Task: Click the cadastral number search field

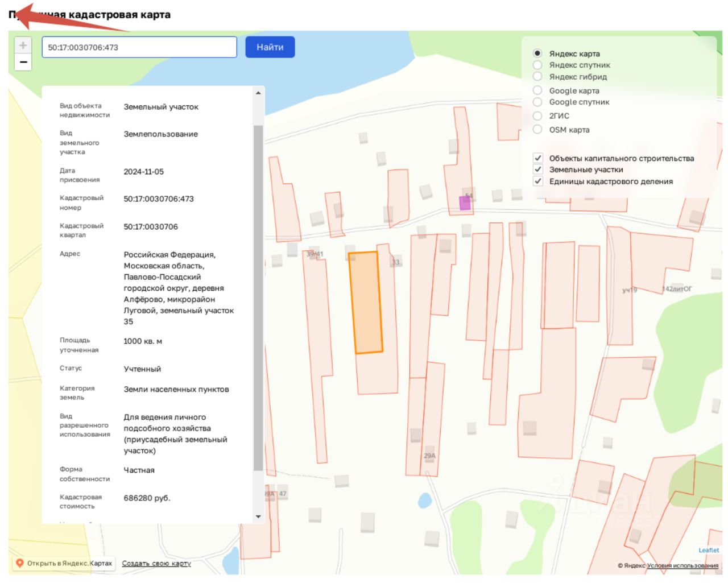Action: (x=139, y=47)
